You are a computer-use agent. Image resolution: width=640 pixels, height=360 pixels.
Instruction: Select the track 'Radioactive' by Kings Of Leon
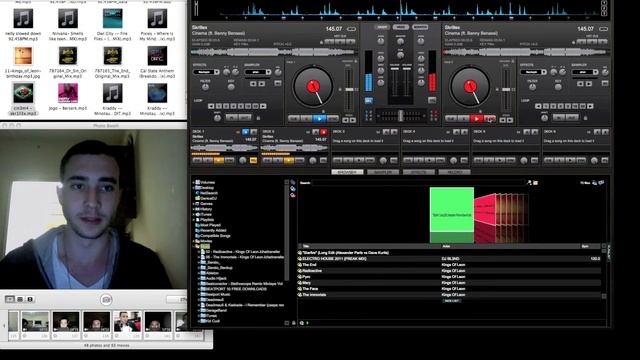click(449, 271)
